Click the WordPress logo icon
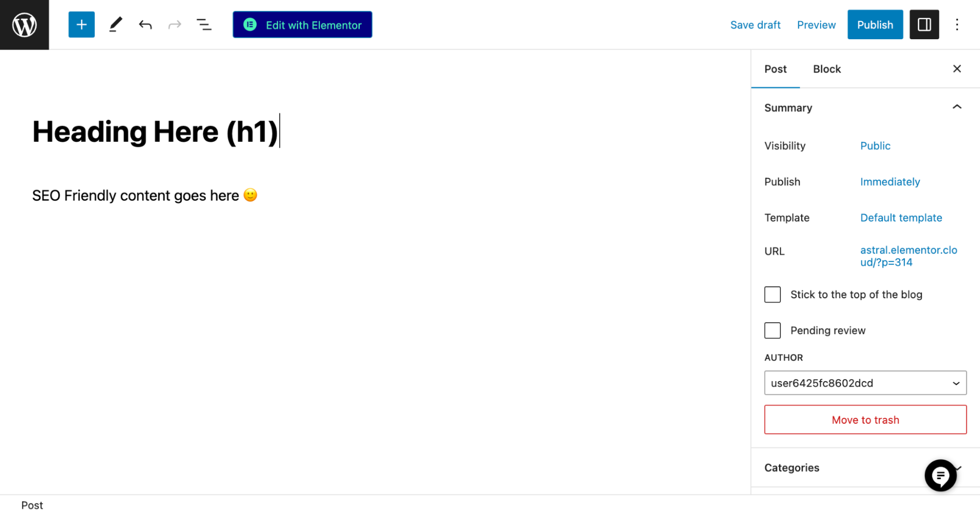This screenshot has width=980, height=515. click(x=25, y=25)
